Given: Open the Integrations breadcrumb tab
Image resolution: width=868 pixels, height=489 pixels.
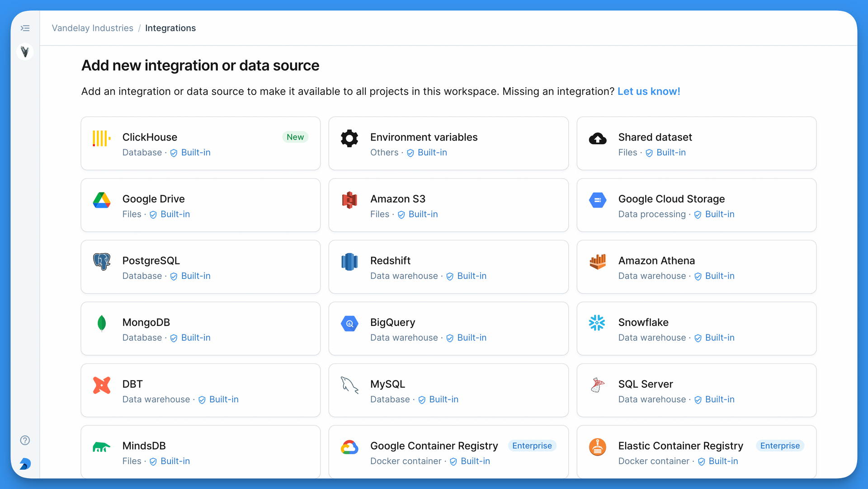Looking at the screenshot, I should 170,28.
